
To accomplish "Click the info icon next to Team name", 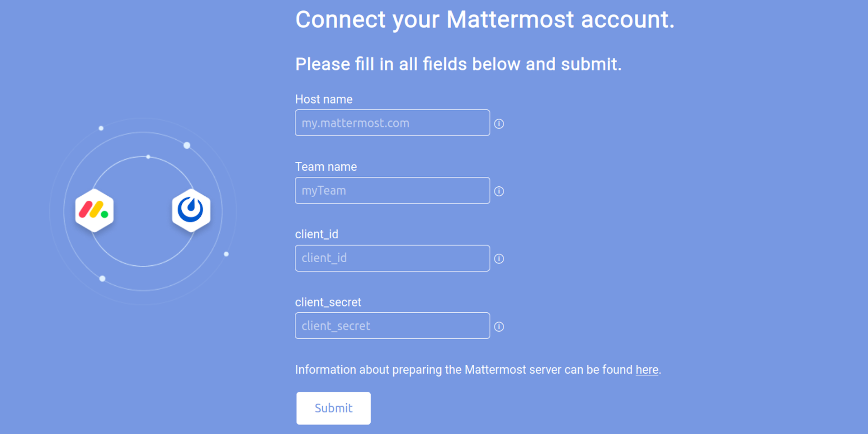I will click(499, 191).
